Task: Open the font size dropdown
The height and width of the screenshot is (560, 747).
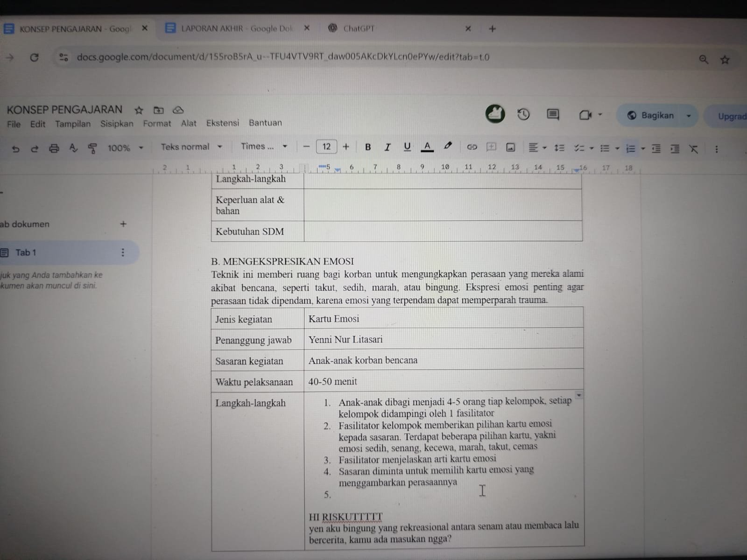Action: click(326, 147)
